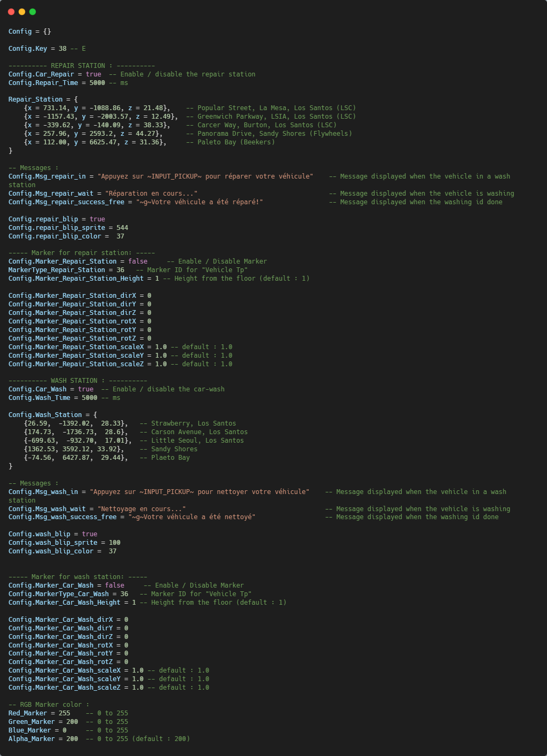
Task: Click the Config.repair_blip_sprite value 544
Action: point(122,228)
